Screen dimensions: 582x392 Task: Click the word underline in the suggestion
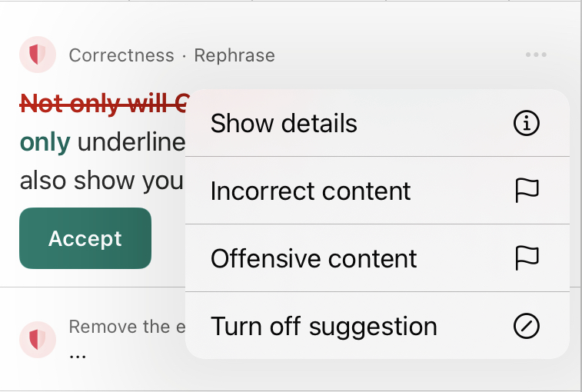pos(131,141)
